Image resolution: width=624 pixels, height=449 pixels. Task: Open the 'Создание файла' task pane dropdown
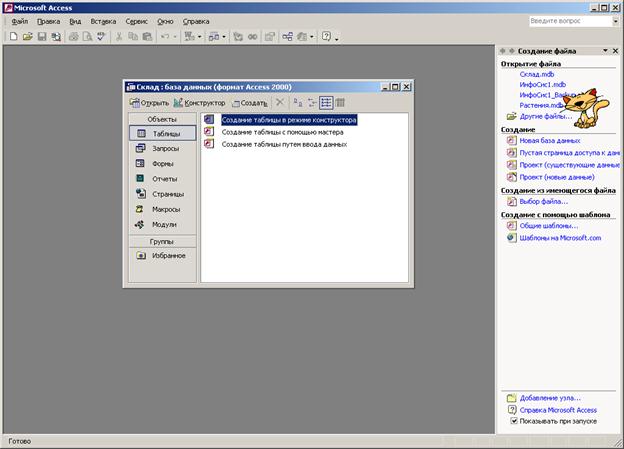[x=605, y=51]
